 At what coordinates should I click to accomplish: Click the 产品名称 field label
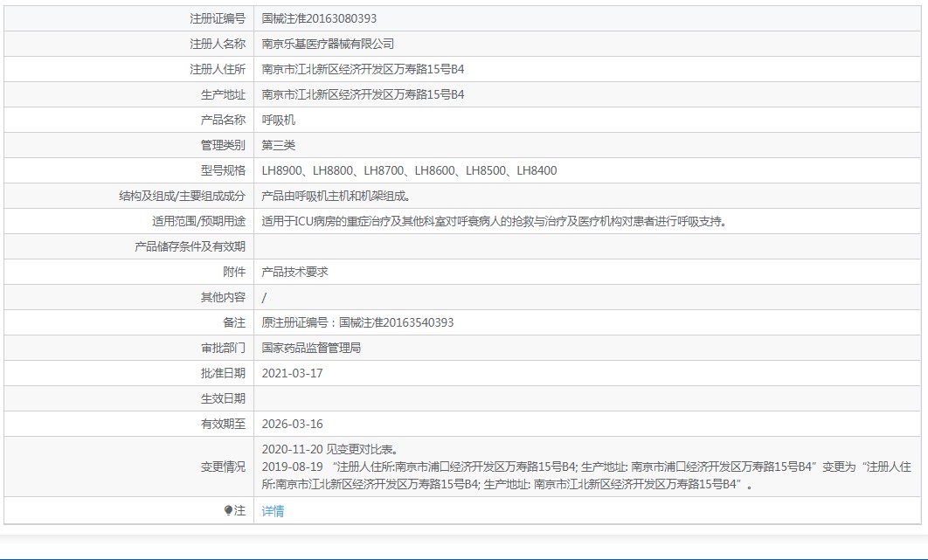tap(223, 121)
